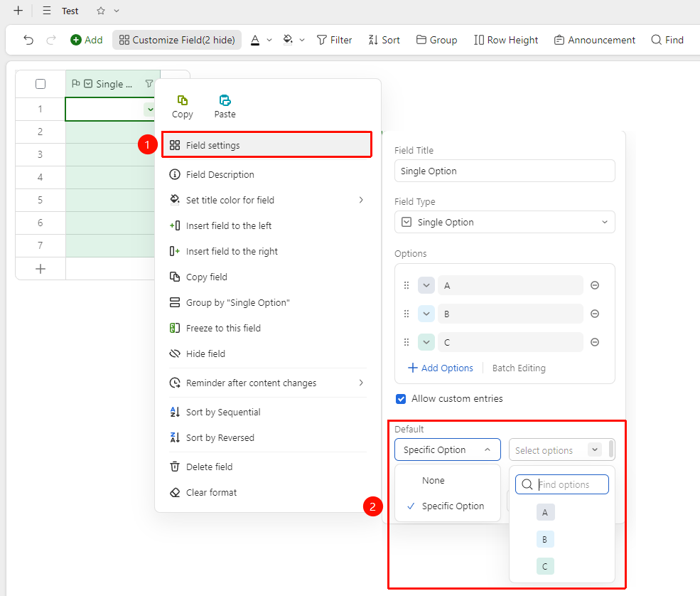Image resolution: width=700 pixels, height=596 pixels.
Task: Click Batch Editing link
Action: [519, 368]
